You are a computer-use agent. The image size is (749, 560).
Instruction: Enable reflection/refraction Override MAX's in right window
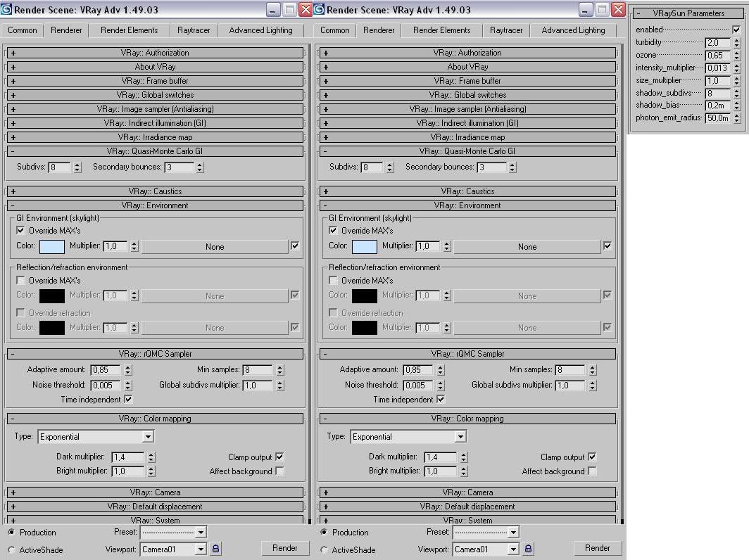point(333,280)
